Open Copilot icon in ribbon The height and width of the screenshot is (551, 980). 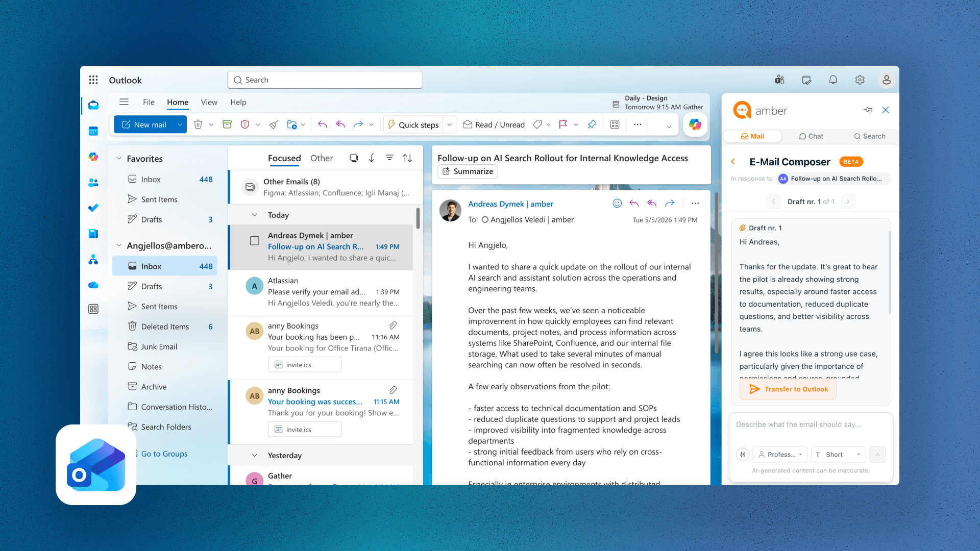[x=695, y=124]
